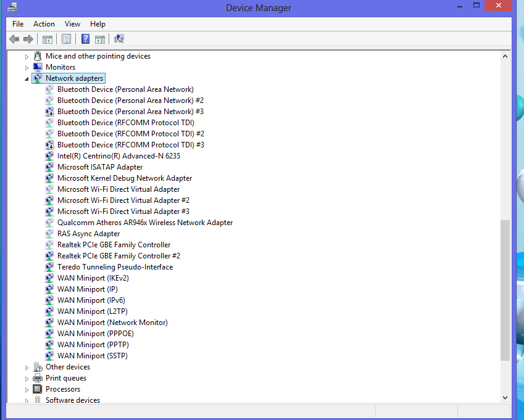Open Help via the question mark icon
The height and width of the screenshot is (420, 524).
click(85, 39)
